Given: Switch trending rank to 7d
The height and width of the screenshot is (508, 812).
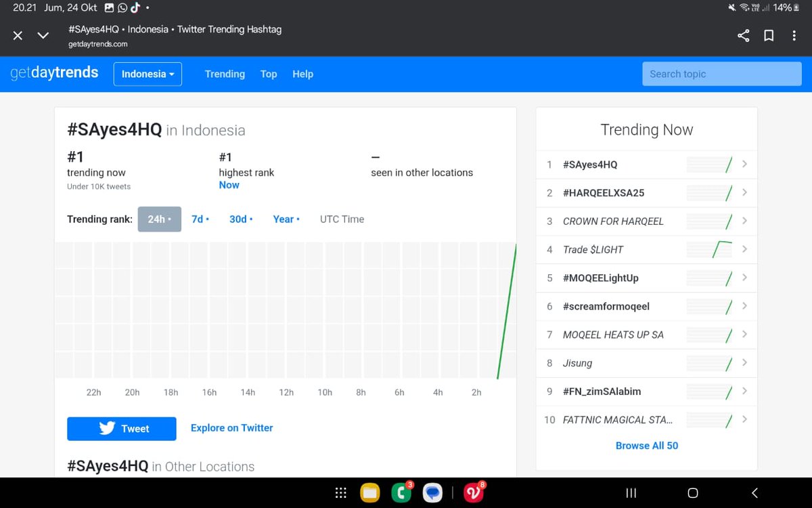Looking at the screenshot, I should pos(200,219).
